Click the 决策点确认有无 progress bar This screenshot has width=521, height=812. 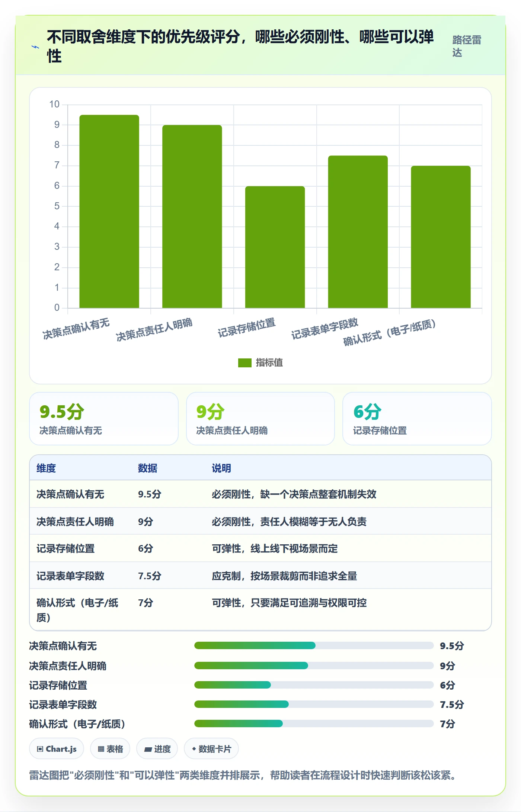coord(314,645)
